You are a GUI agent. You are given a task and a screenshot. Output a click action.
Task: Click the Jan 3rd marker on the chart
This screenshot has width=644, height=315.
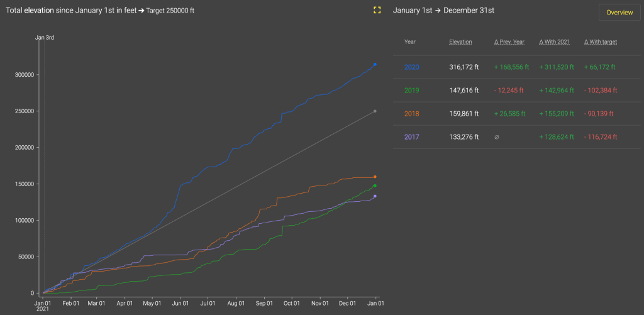[44, 38]
